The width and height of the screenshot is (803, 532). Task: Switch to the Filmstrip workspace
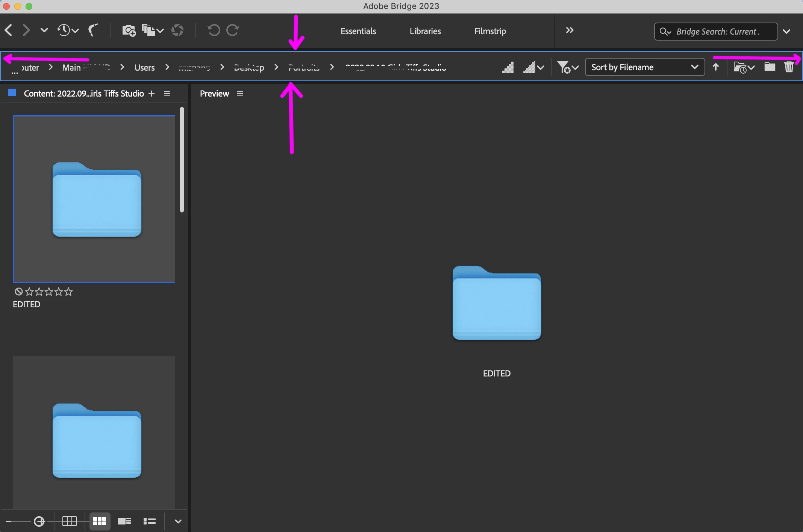click(490, 31)
